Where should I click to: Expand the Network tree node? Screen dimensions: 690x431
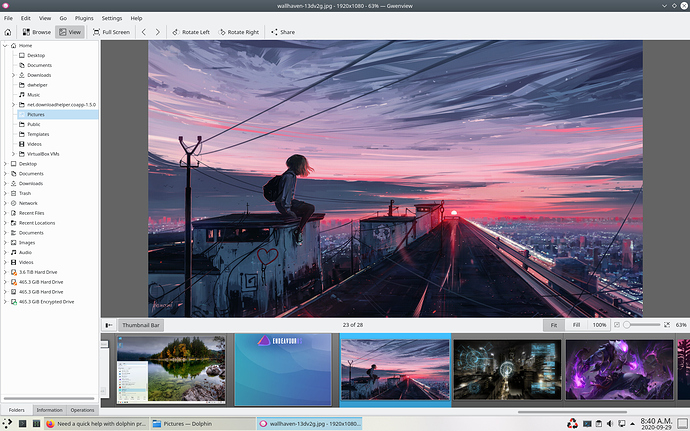coord(5,203)
